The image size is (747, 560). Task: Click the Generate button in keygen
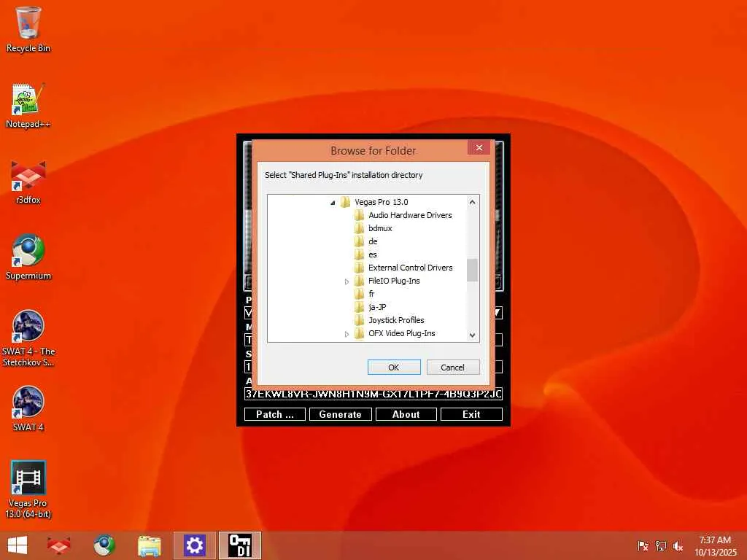[x=340, y=414]
